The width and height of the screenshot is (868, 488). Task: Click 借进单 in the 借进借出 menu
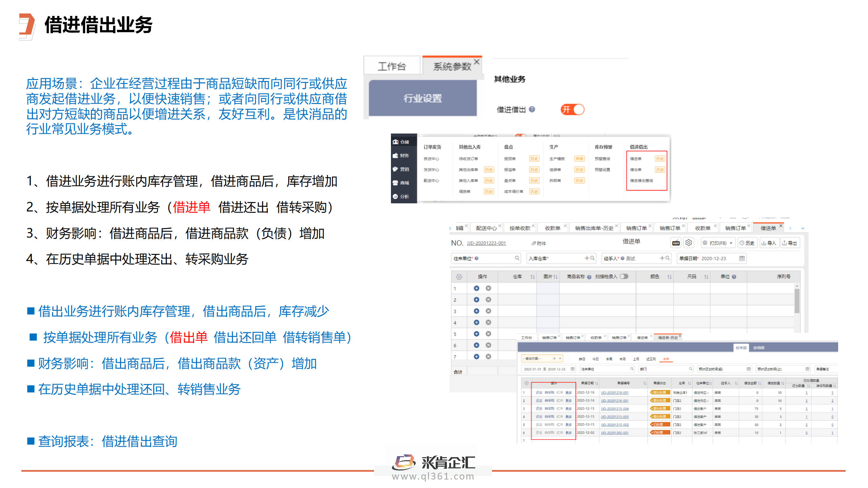(635, 159)
